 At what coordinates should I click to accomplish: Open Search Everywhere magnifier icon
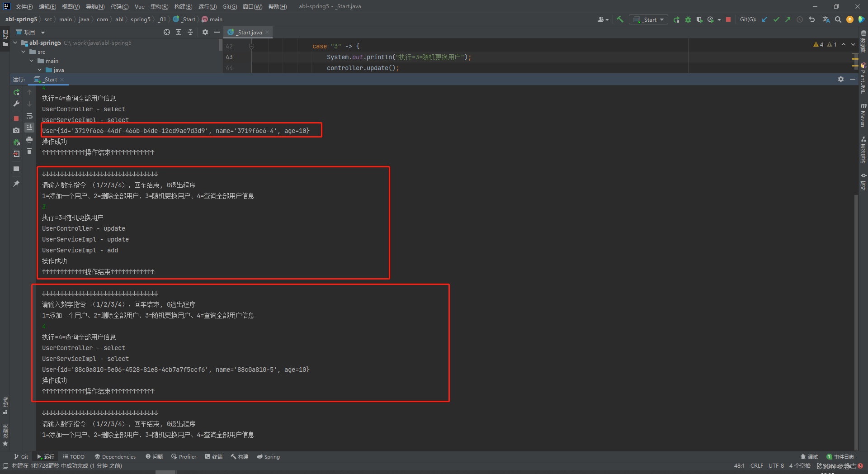838,19
